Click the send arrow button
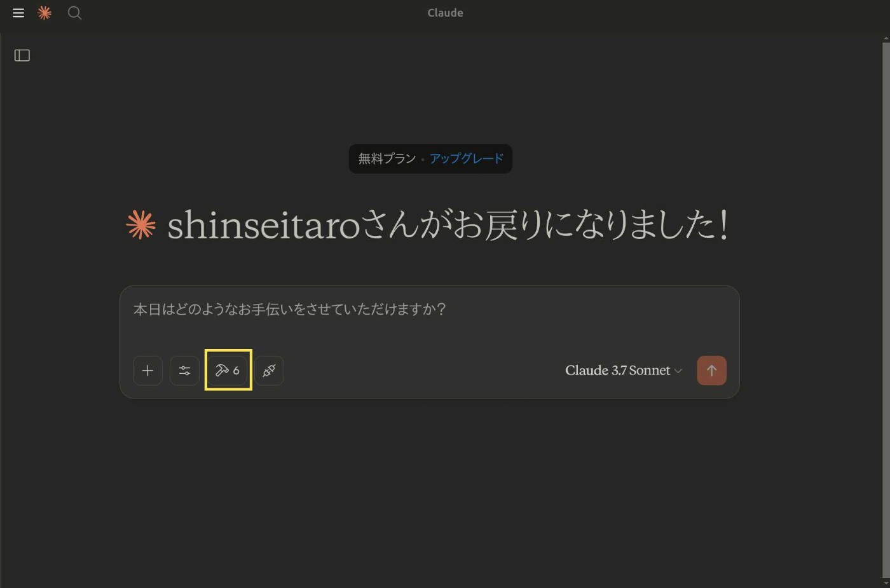Viewport: 890px width, 588px height. pos(711,371)
